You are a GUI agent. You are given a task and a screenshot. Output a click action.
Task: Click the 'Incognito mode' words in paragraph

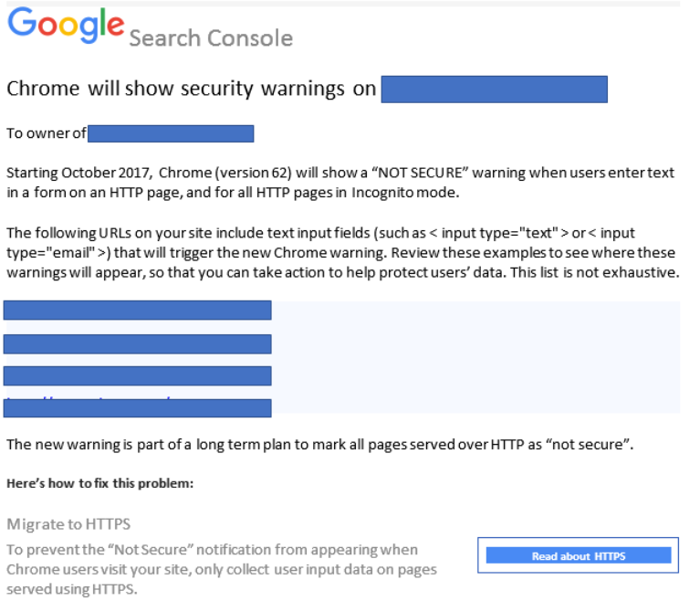point(405,193)
